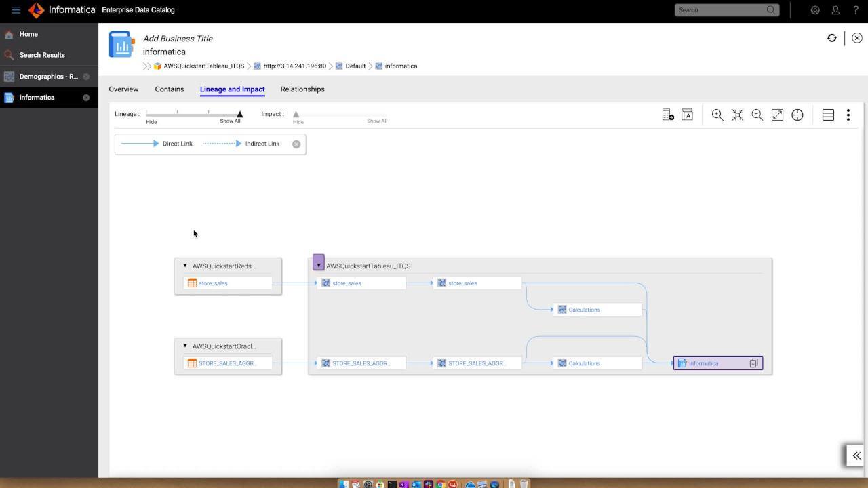Select first Tableau STORE_SALES_AGGR node
This screenshot has width=868, height=488.
click(x=362, y=363)
